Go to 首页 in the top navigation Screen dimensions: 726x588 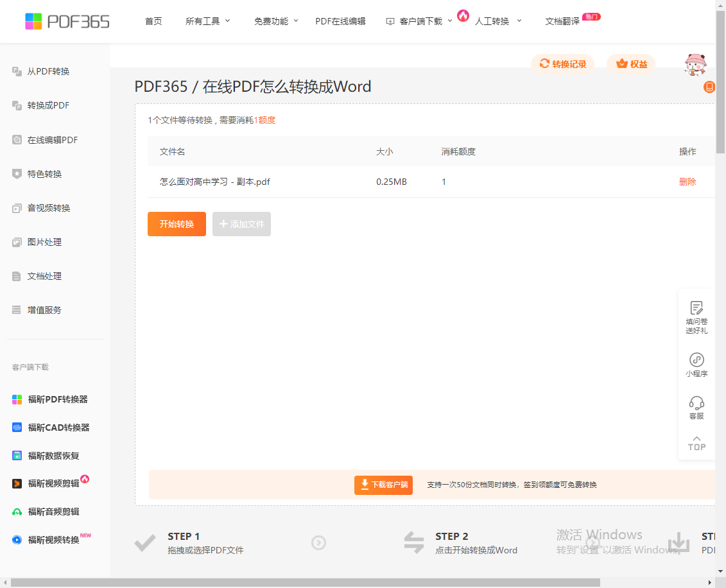[x=153, y=21]
